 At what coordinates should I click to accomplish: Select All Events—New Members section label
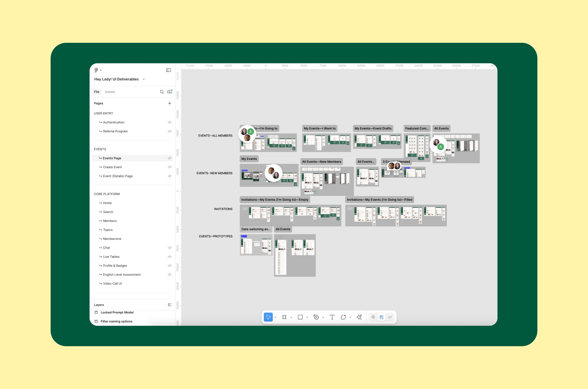pyautogui.click(x=322, y=161)
